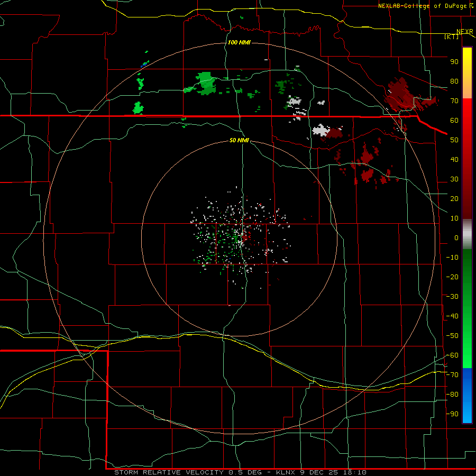Viewport: 476px width, 476px height.
Task: Click the STORM RELATIVE VELOCITY caption text
Action: coord(169,472)
